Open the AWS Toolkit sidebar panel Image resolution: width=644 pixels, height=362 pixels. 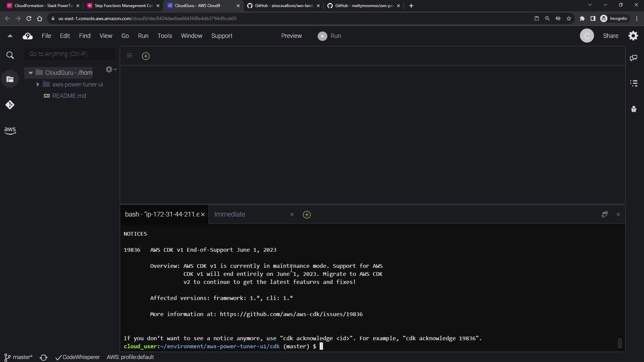click(x=10, y=130)
